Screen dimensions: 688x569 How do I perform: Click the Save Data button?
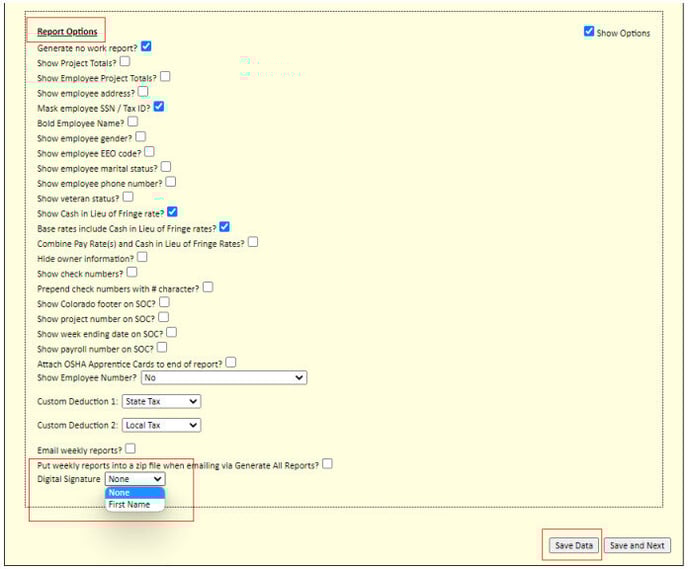coord(573,545)
